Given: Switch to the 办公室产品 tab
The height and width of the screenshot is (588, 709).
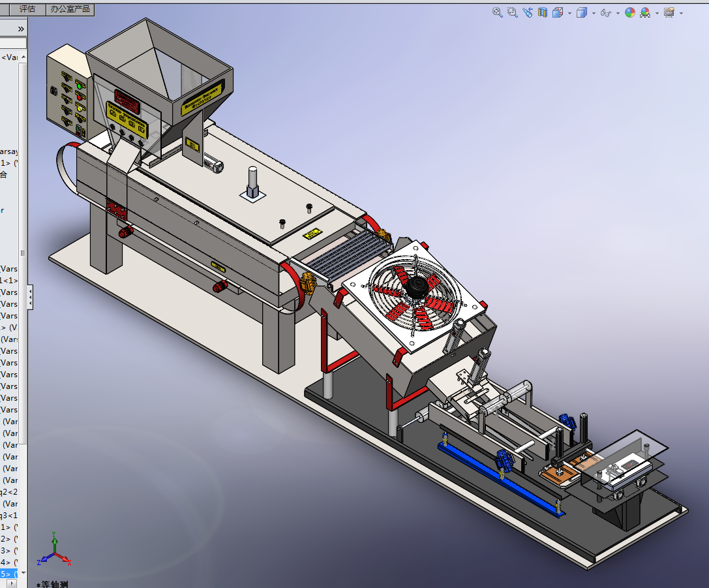Looking at the screenshot, I should click(x=70, y=9).
